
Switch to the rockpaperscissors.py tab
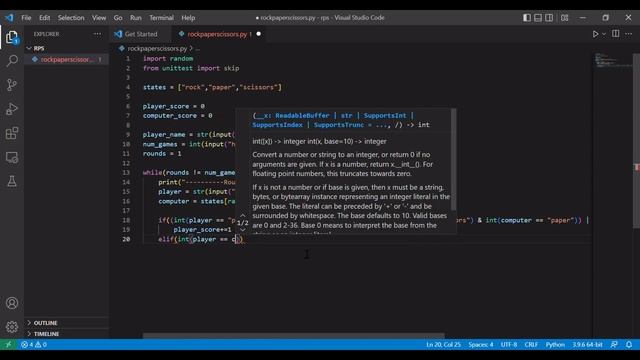click(217, 34)
